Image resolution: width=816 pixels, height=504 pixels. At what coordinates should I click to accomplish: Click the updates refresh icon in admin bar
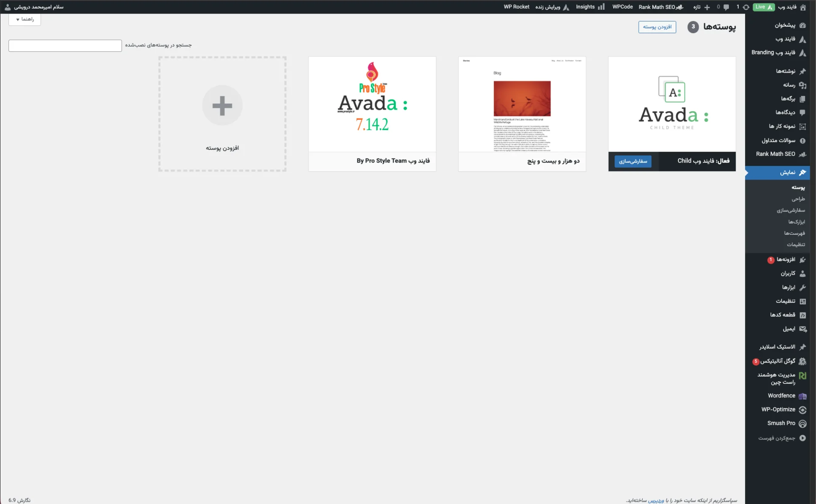point(746,7)
